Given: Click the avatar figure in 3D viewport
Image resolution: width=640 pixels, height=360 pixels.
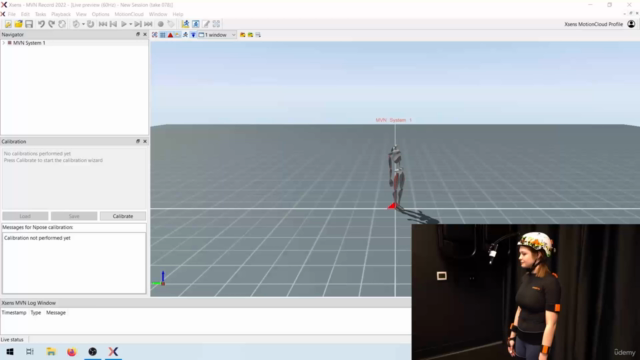Looking at the screenshot, I should [396, 177].
